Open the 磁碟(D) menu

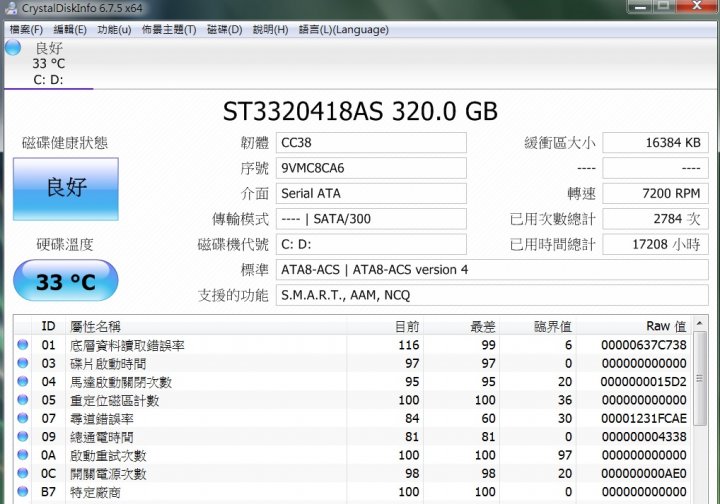pyautogui.click(x=225, y=30)
